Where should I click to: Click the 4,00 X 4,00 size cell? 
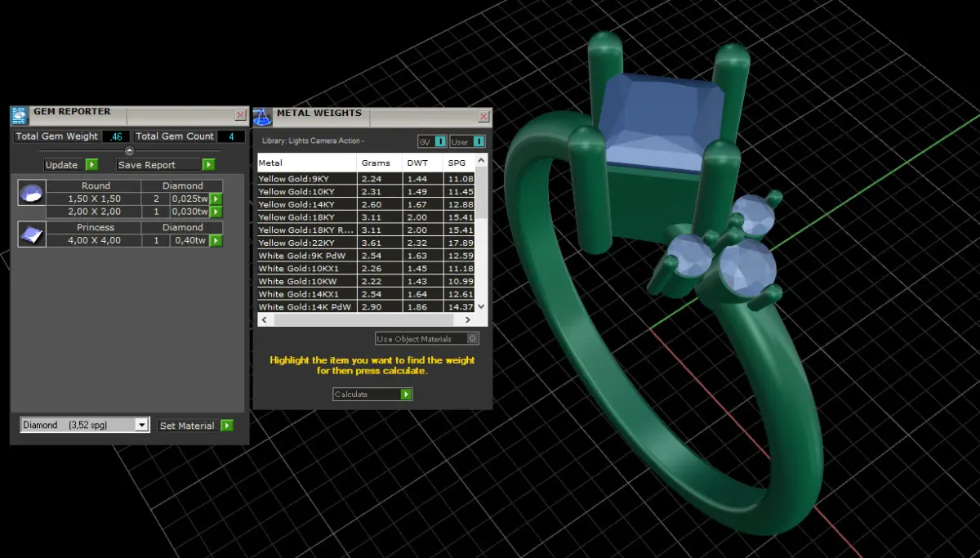95,240
